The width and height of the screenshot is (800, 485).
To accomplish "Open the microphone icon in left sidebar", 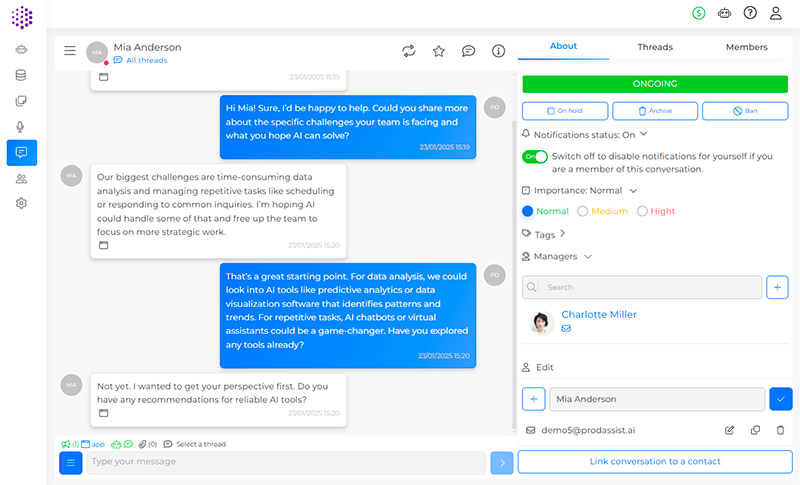I will point(21,127).
